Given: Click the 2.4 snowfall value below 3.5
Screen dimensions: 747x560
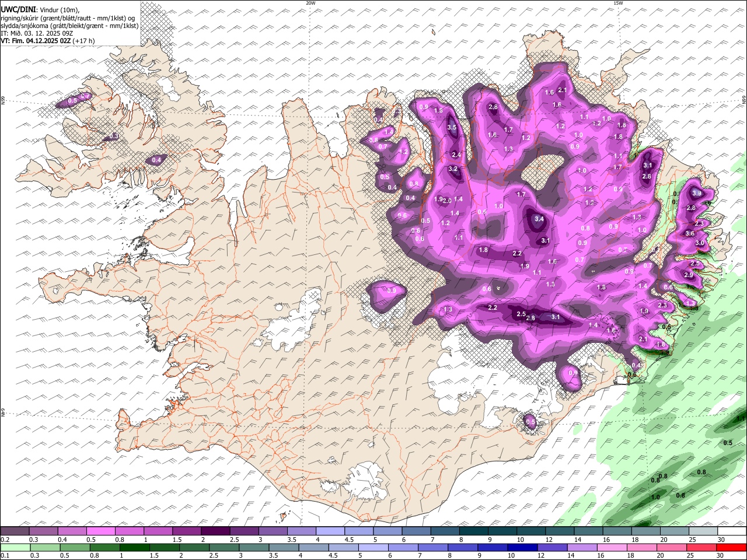Looking at the screenshot, I should pos(456,155).
